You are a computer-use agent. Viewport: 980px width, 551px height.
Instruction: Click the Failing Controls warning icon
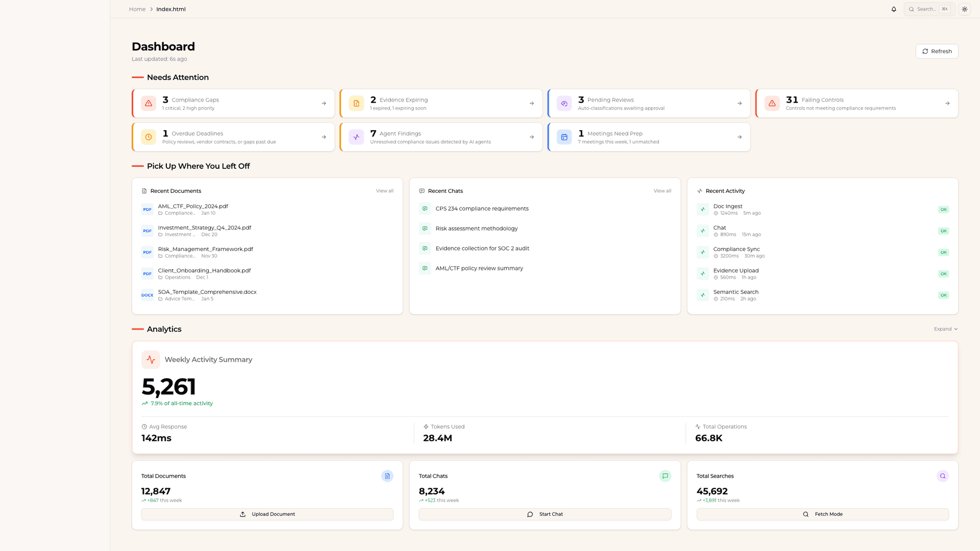pyautogui.click(x=772, y=104)
